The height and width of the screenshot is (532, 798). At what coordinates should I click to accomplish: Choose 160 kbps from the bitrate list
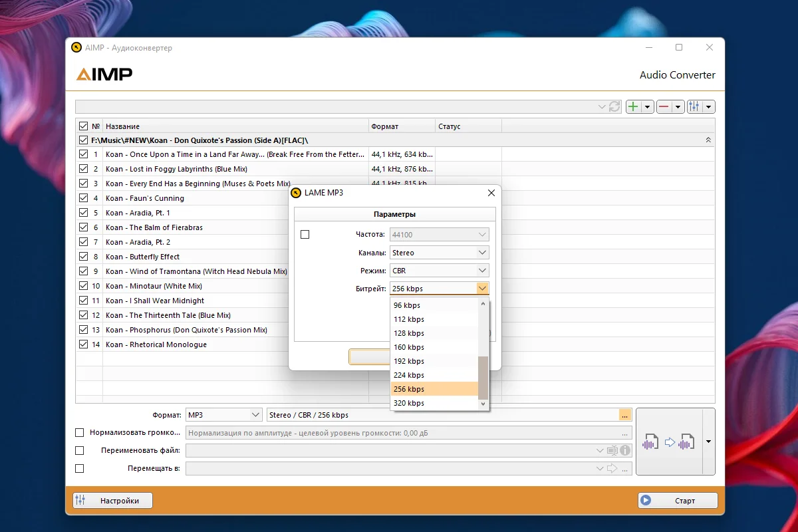434,347
